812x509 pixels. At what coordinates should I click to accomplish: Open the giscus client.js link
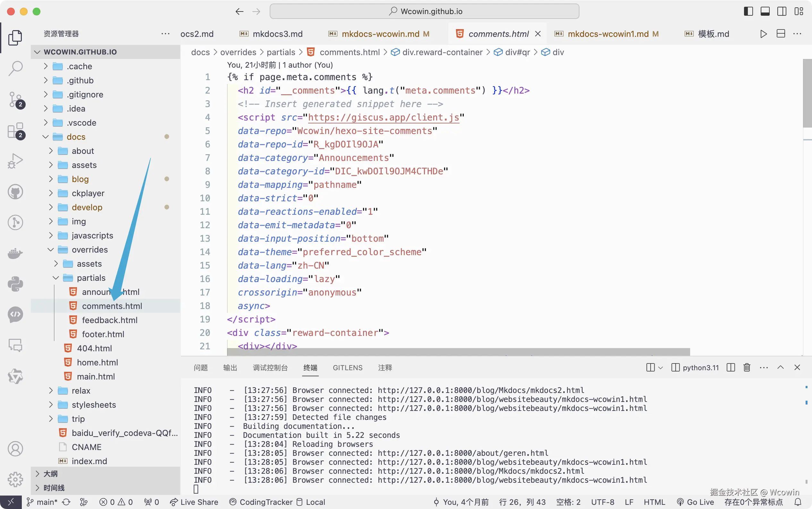pyautogui.click(x=383, y=118)
